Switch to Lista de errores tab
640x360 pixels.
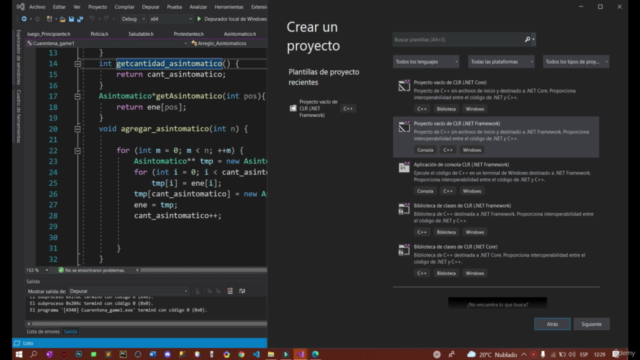(x=43, y=331)
